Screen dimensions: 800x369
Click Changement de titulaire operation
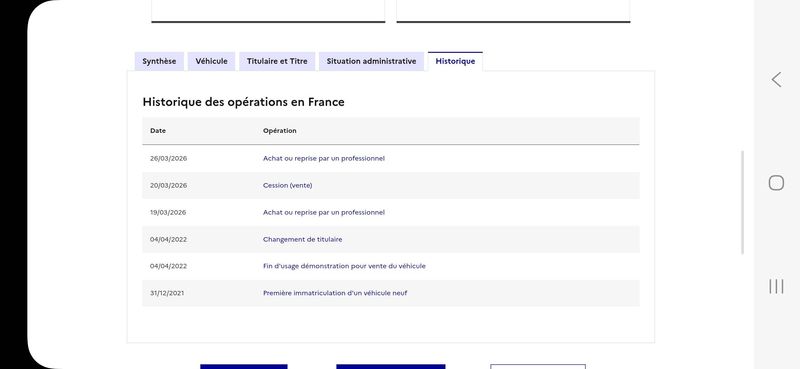[303, 239]
